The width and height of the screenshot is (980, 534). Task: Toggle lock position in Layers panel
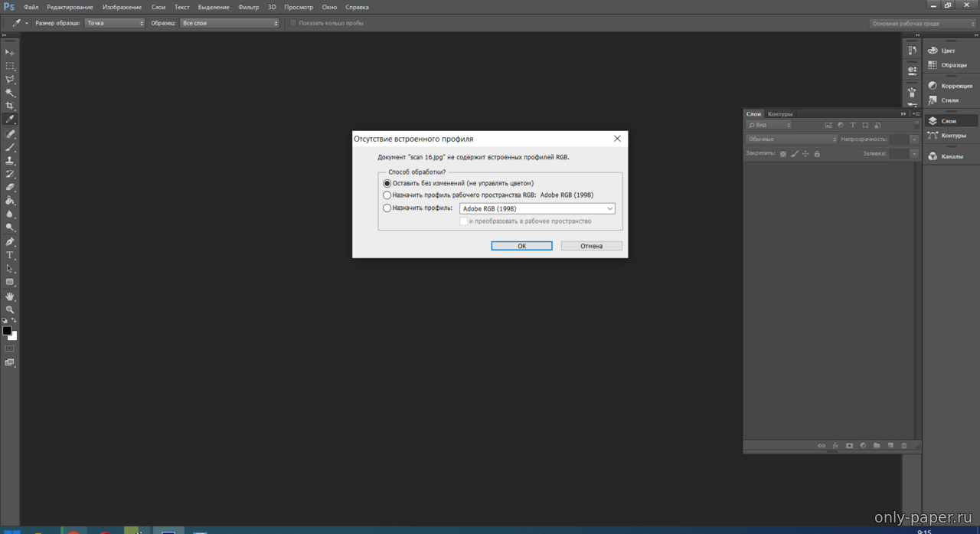tap(805, 154)
